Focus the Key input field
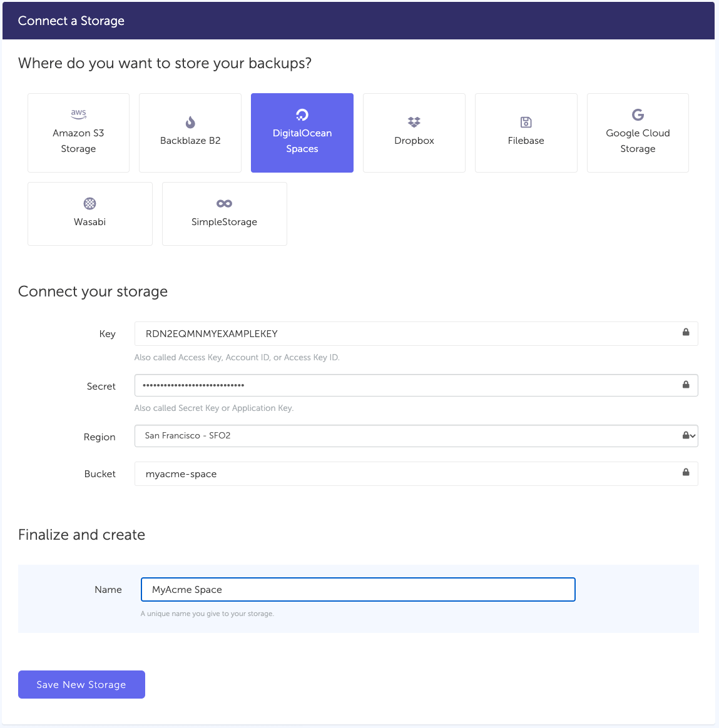Viewport: 719px width, 728px height. click(x=407, y=334)
